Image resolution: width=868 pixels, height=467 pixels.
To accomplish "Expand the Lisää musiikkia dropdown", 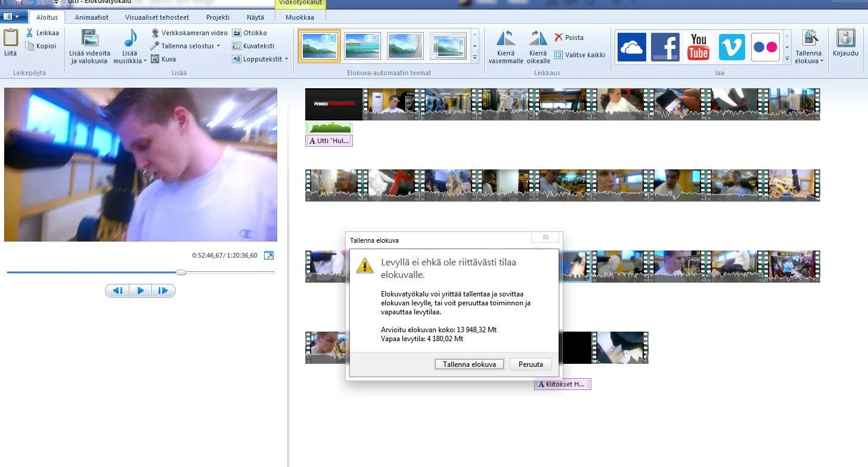I will tap(145, 61).
